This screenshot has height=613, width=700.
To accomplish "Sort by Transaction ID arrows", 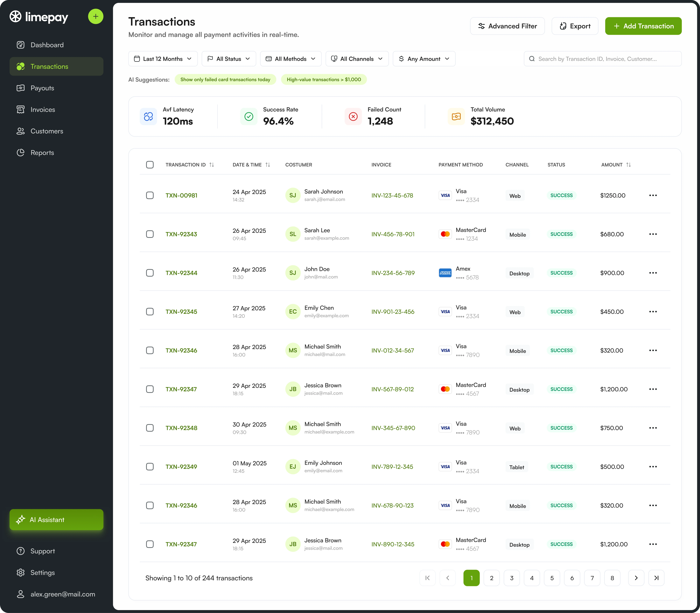I will 212,165.
